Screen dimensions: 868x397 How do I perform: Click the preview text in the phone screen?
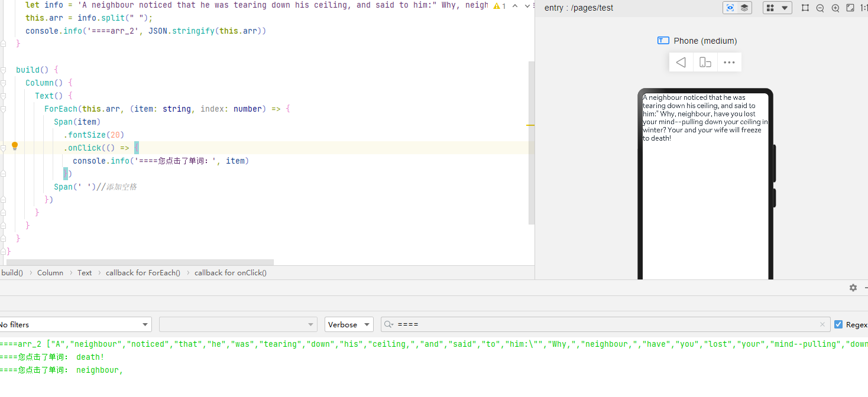coord(705,118)
